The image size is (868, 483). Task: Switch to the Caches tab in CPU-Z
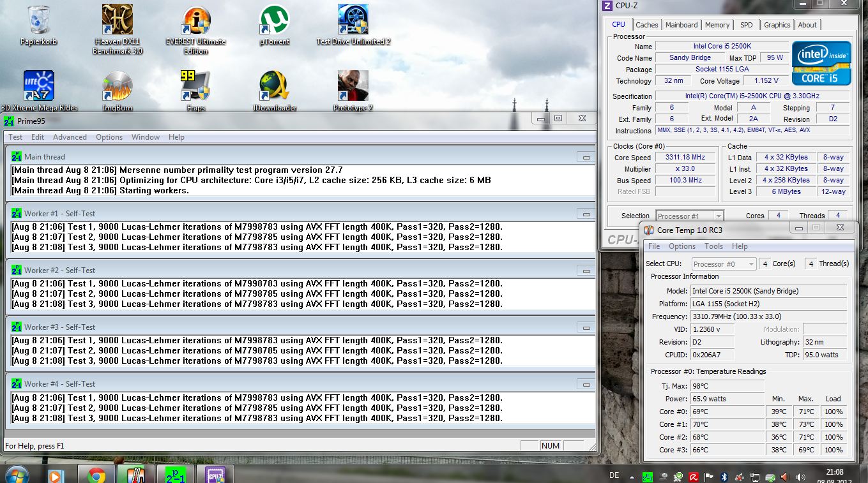[646, 25]
